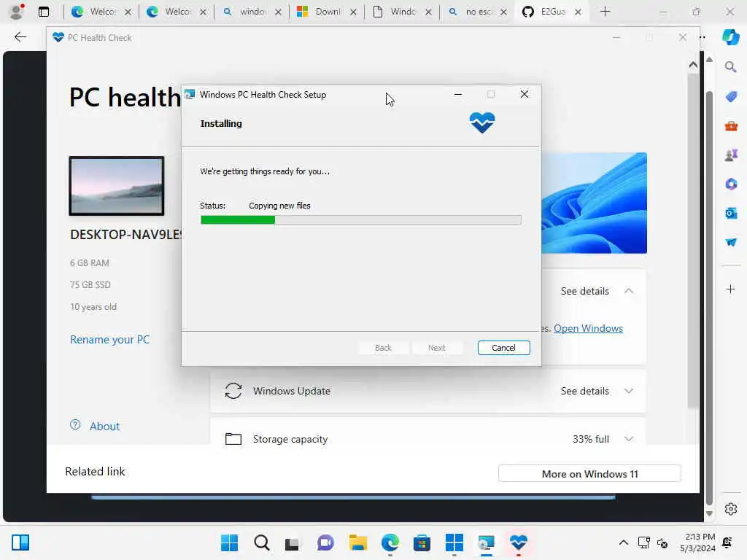Open the sidebar Tools briefcase icon

coord(731,125)
